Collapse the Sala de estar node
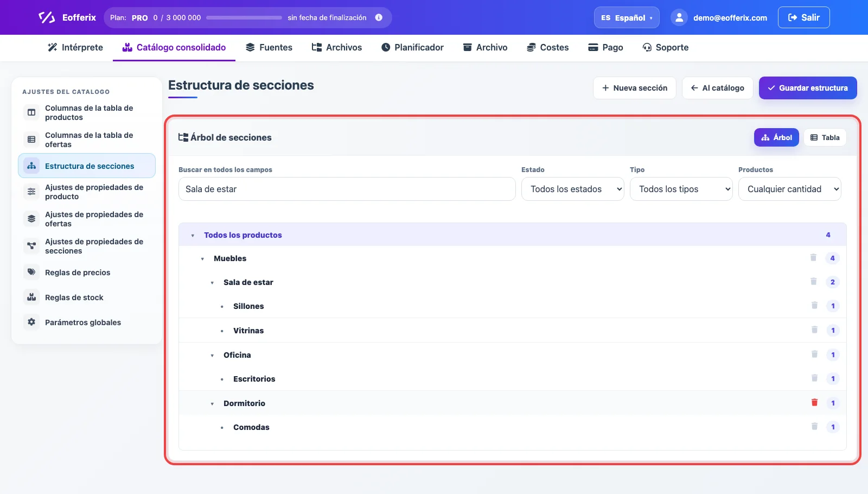The height and width of the screenshot is (494, 868). tap(212, 283)
